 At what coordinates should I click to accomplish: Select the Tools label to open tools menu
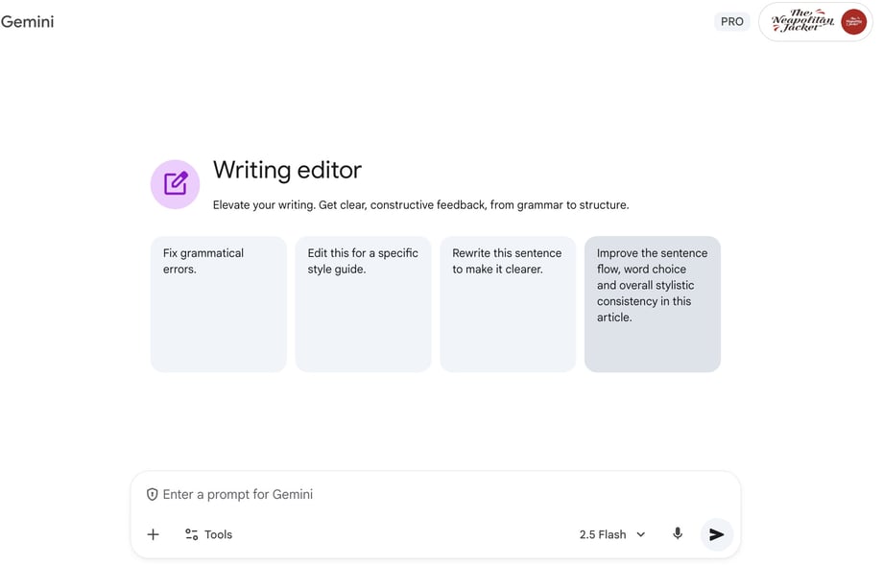tap(218, 533)
